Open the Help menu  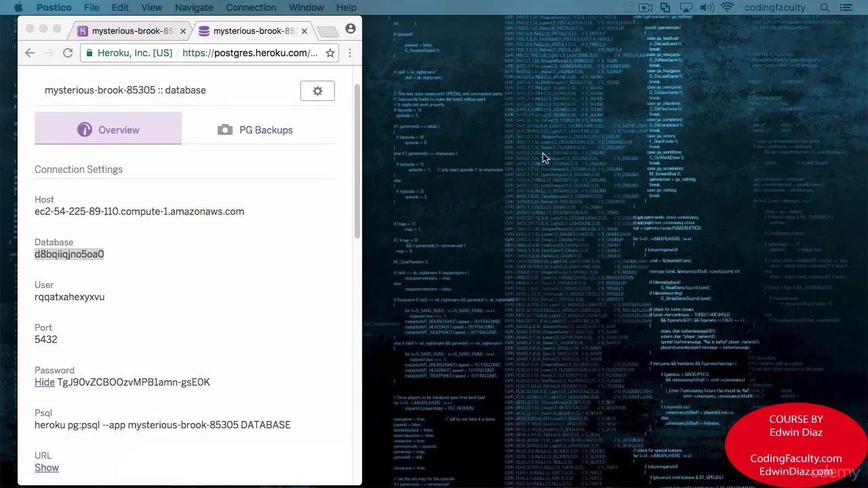click(x=347, y=7)
